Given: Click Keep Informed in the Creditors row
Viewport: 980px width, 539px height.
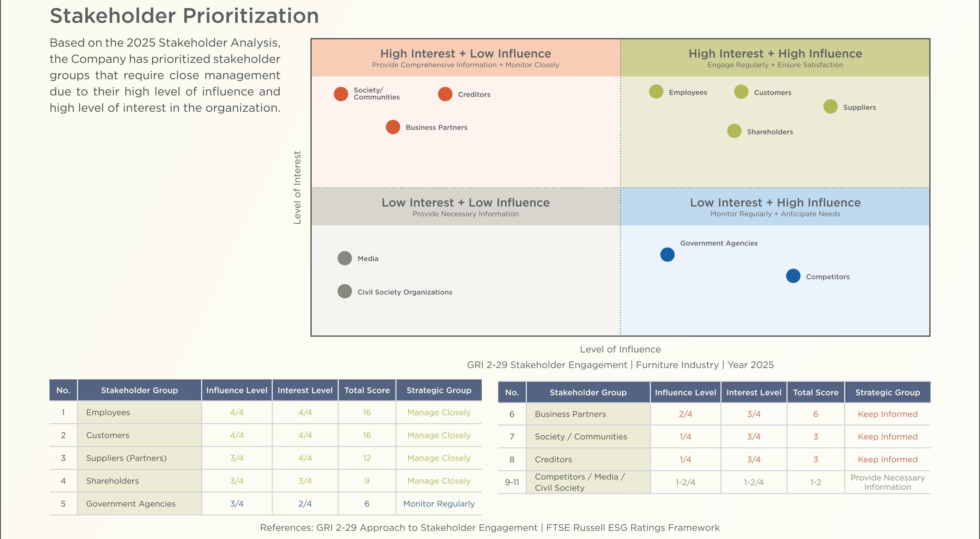Looking at the screenshot, I should [x=888, y=459].
